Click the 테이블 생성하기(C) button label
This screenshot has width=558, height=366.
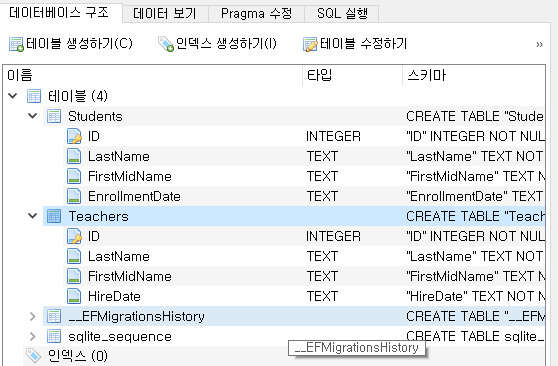pos(79,44)
